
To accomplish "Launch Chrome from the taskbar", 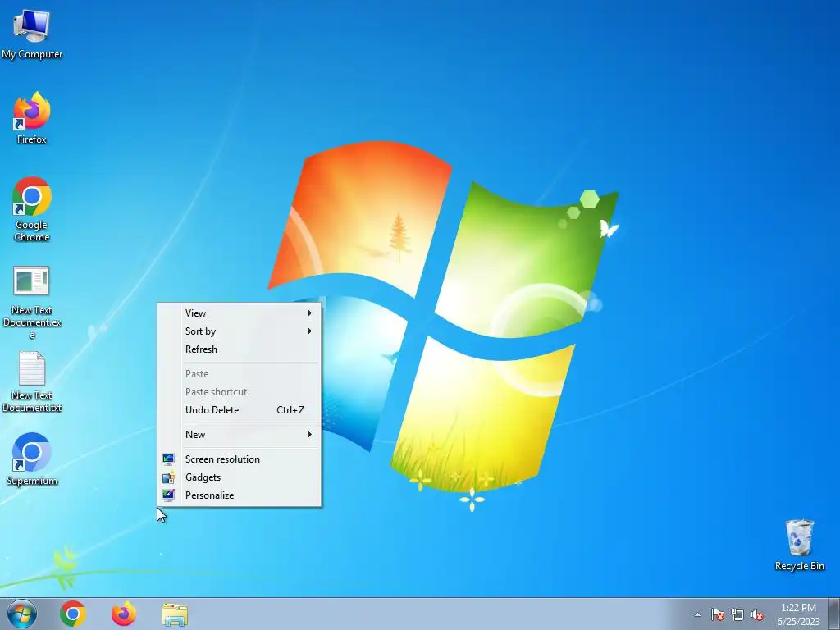I will pyautogui.click(x=73, y=614).
